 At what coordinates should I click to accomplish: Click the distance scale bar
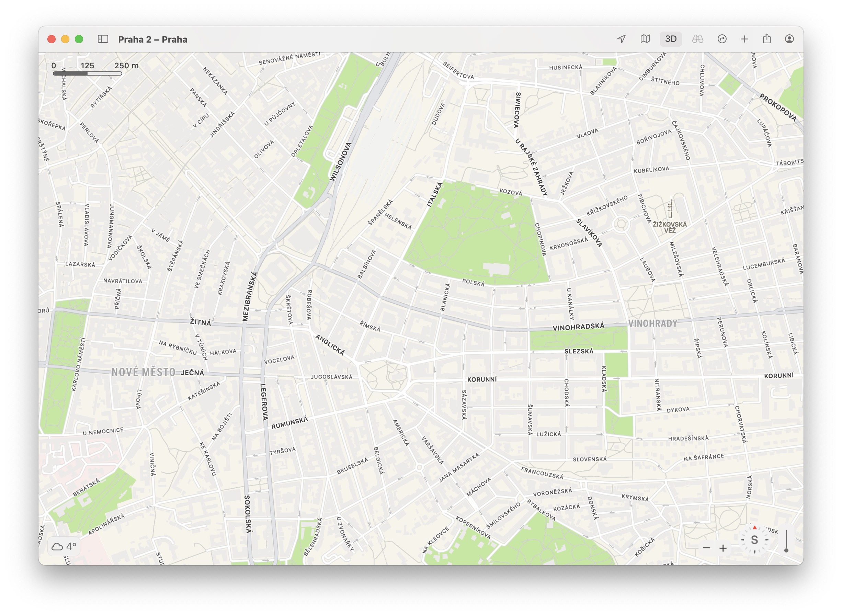88,74
